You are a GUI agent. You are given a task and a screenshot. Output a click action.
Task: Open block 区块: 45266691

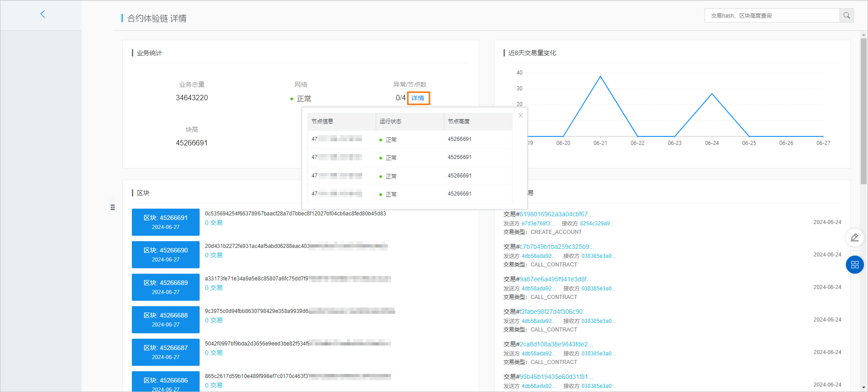click(166, 222)
